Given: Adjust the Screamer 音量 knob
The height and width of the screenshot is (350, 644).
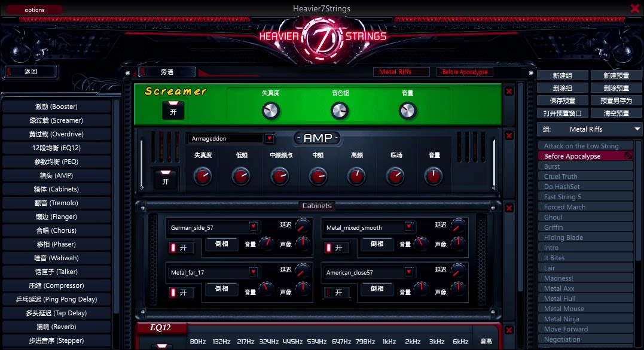Looking at the screenshot, I should click(x=408, y=111).
